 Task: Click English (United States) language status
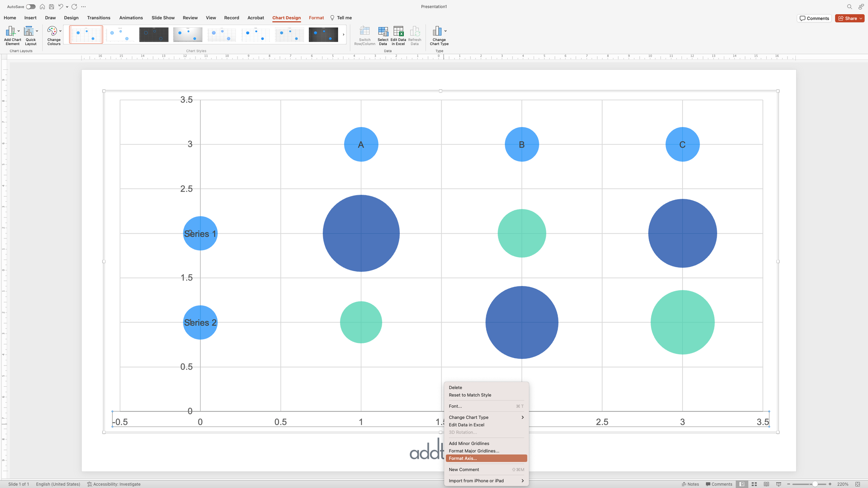(x=58, y=484)
